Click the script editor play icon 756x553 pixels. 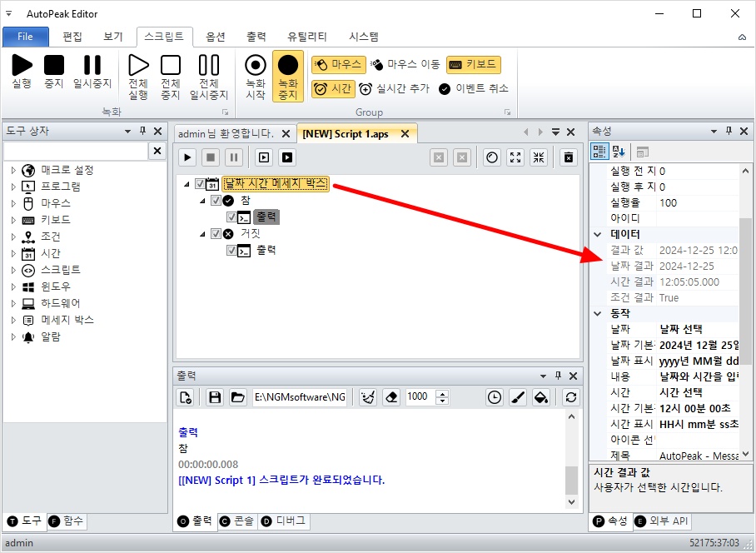[187, 157]
